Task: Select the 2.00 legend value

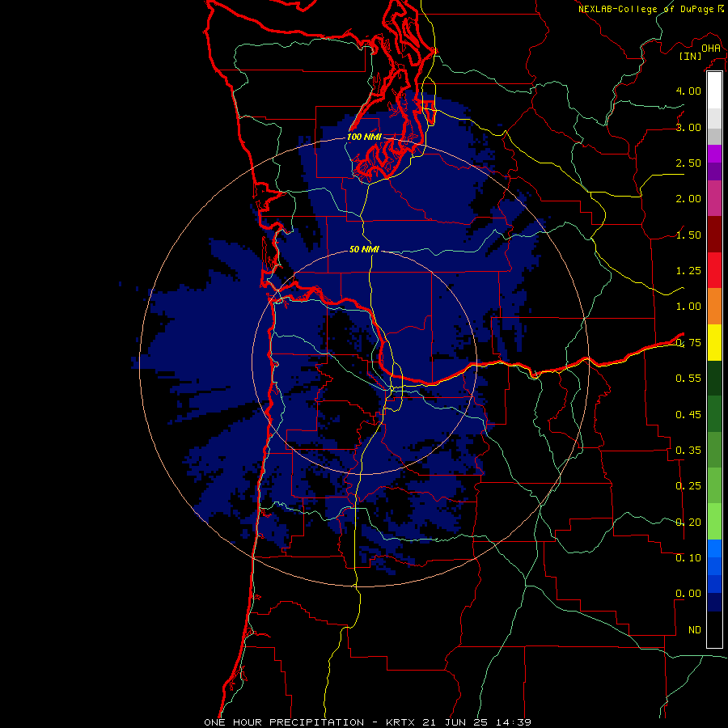Action: (688, 199)
